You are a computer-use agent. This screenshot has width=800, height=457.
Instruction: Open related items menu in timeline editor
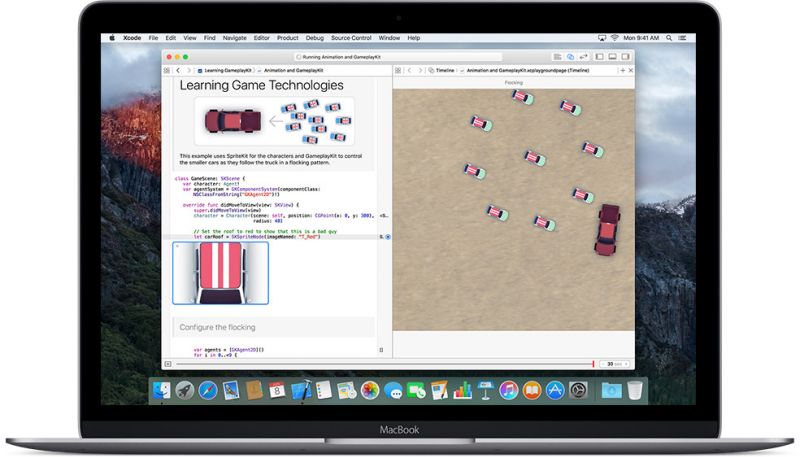398,70
